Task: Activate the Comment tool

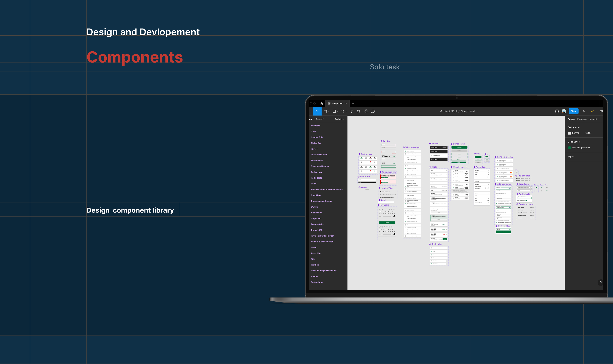Action: click(x=373, y=111)
